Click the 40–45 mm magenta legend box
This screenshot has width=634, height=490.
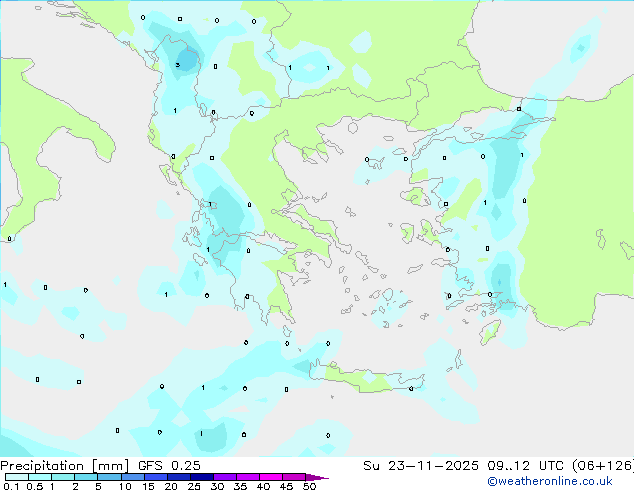pos(271,477)
